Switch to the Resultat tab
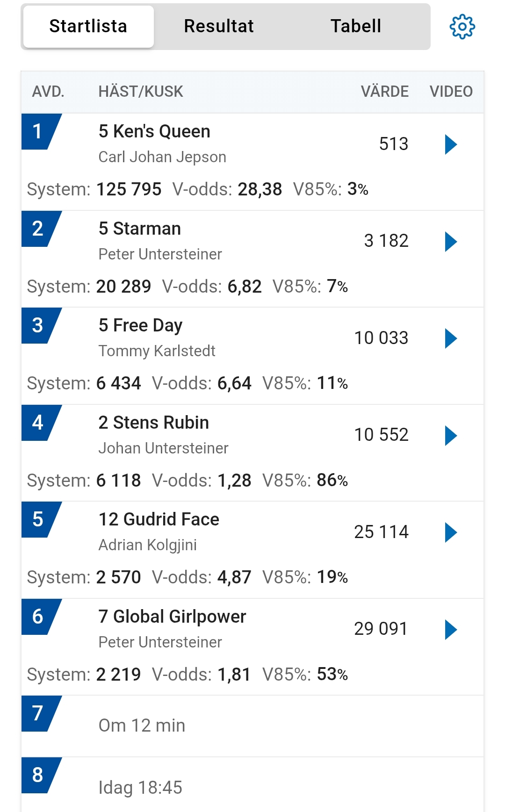Screen dimensions: 505x812 (219, 26)
